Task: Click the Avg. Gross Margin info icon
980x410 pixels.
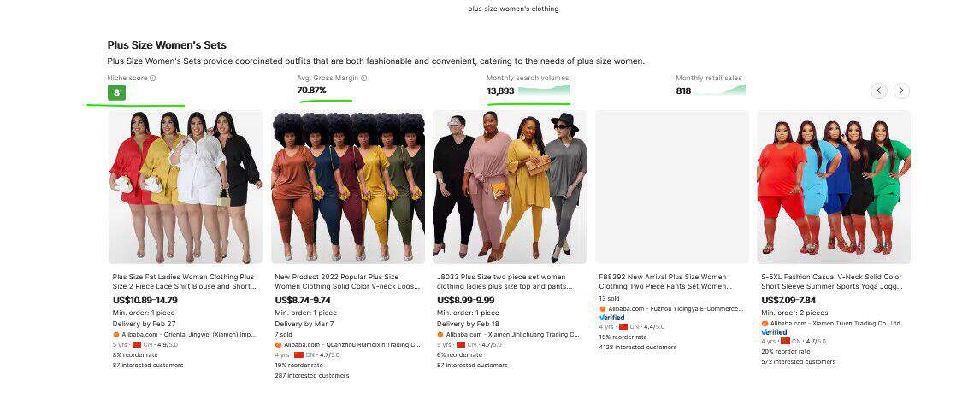Action: (363, 79)
